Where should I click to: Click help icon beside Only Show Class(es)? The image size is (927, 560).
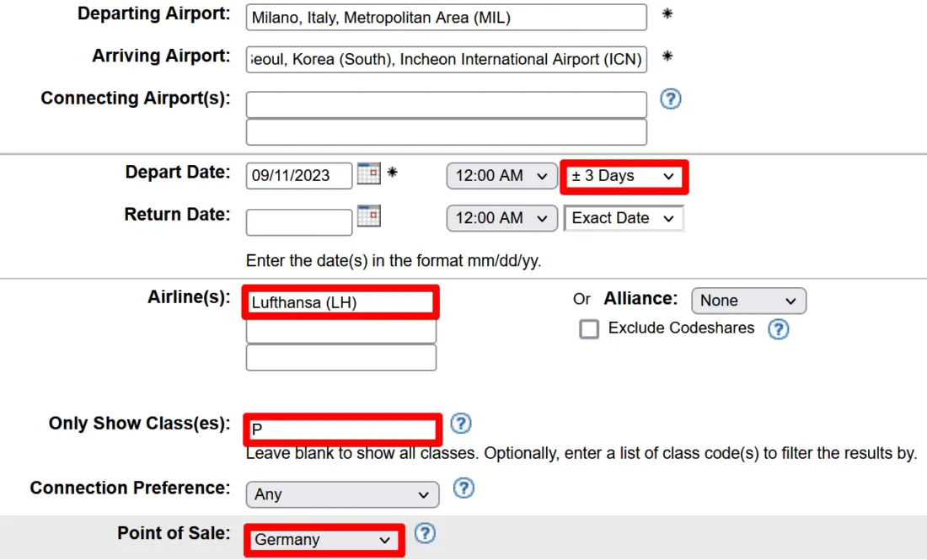[x=461, y=424]
